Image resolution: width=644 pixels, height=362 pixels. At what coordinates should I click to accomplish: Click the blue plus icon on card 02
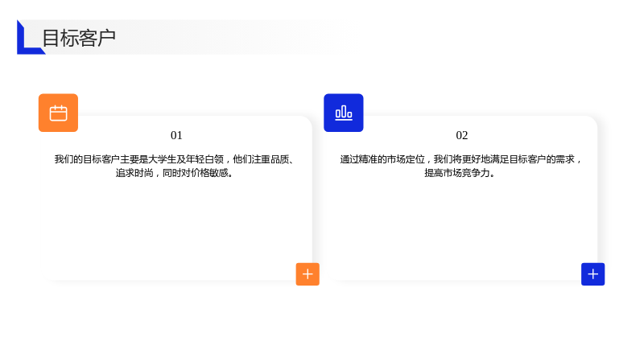(592, 274)
